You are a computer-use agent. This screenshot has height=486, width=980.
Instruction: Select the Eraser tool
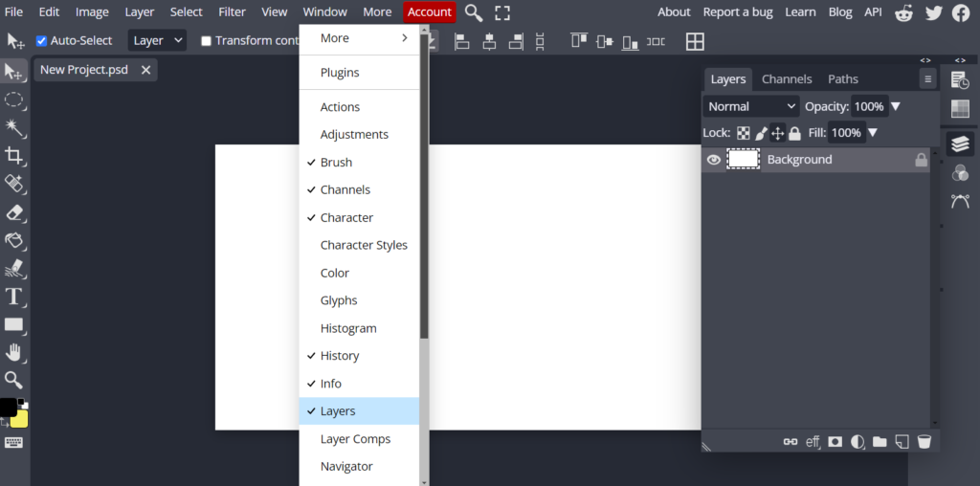(x=13, y=212)
